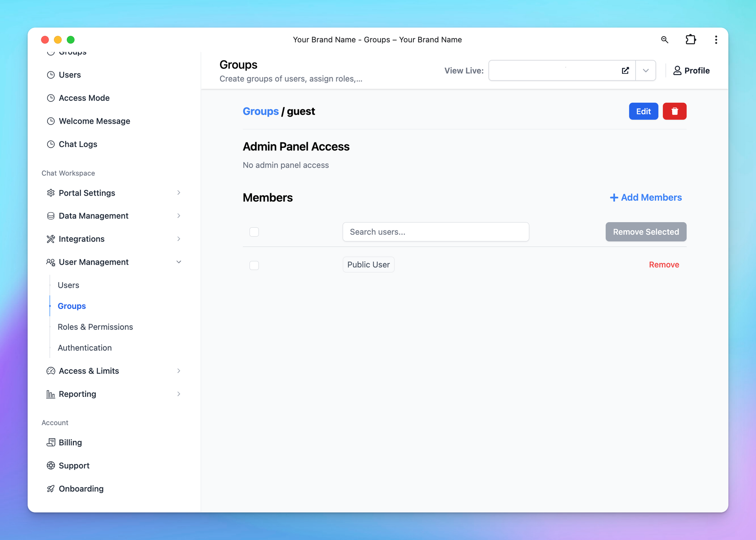756x540 pixels.
Task: Click the clock icon beside Chat Logs
Action: coord(51,144)
